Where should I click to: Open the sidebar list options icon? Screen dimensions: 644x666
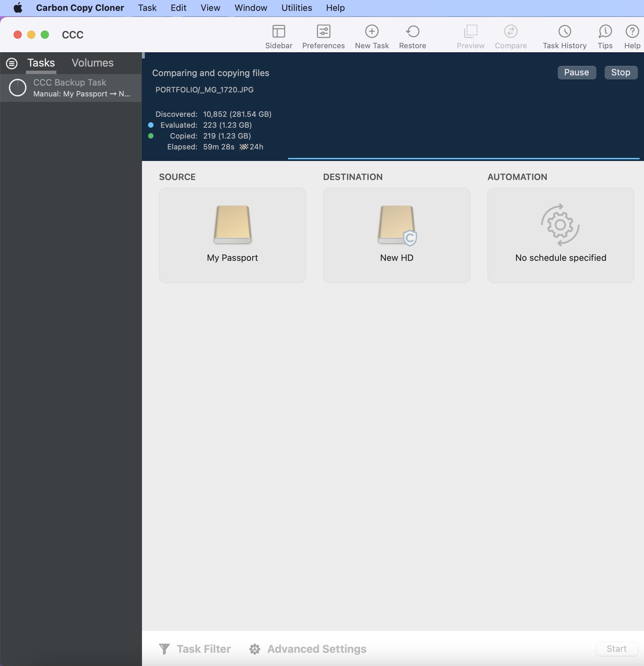(12, 63)
